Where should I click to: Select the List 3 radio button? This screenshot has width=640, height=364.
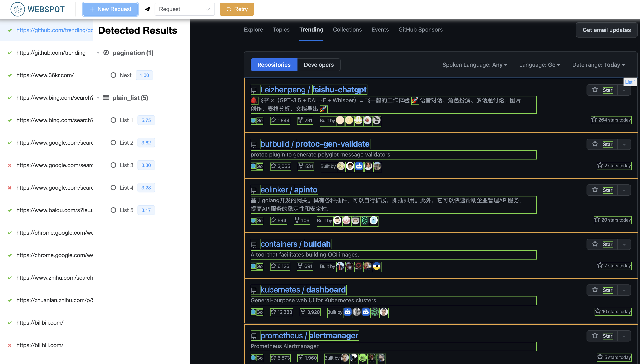(x=113, y=165)
